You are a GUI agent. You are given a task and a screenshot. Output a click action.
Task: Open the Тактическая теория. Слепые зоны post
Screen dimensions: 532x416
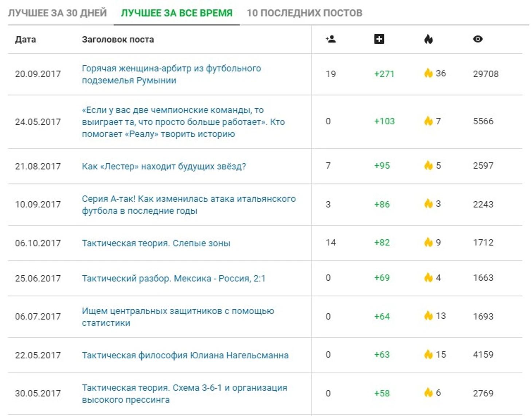(x=156, y=243)
